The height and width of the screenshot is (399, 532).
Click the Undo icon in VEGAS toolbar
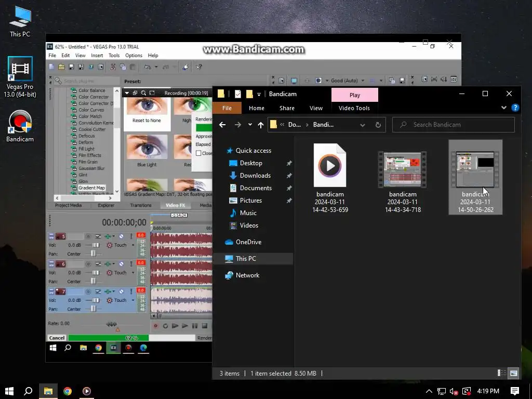pyautogui.click(x=148, y=67)
